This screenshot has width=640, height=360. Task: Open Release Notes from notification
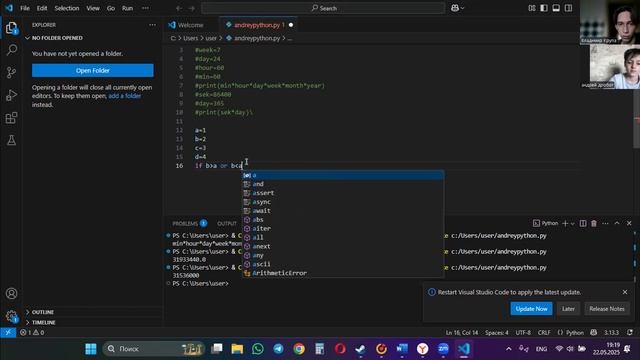coord(607,309)
